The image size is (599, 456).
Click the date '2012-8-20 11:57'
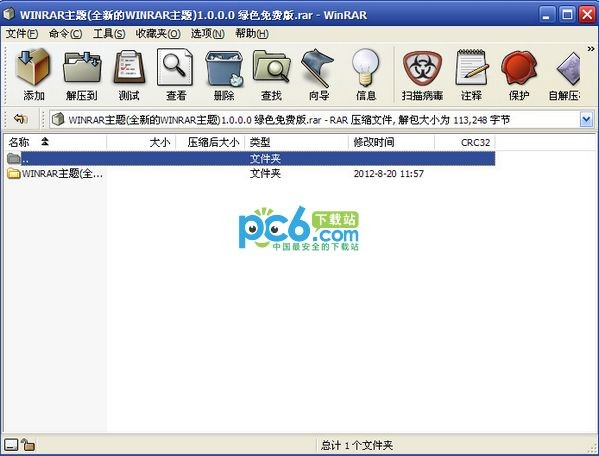coord(389,174)
